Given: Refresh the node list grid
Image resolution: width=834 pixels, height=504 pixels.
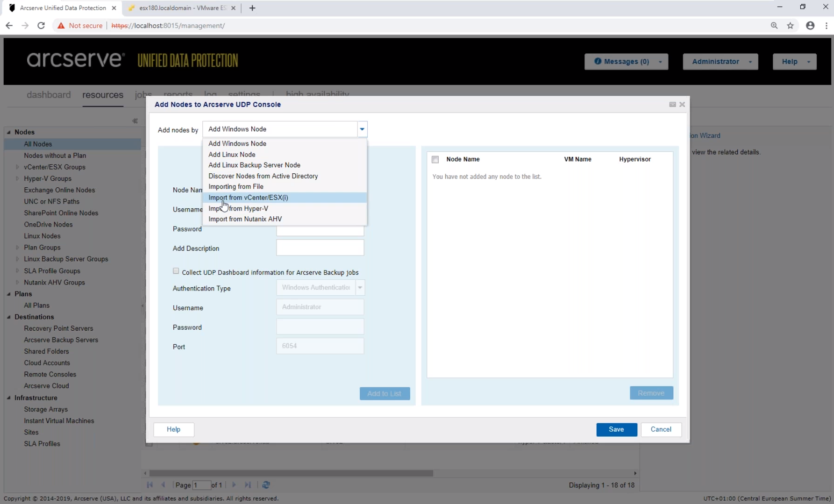Looking at the screenshot, I should coord(266,485).
